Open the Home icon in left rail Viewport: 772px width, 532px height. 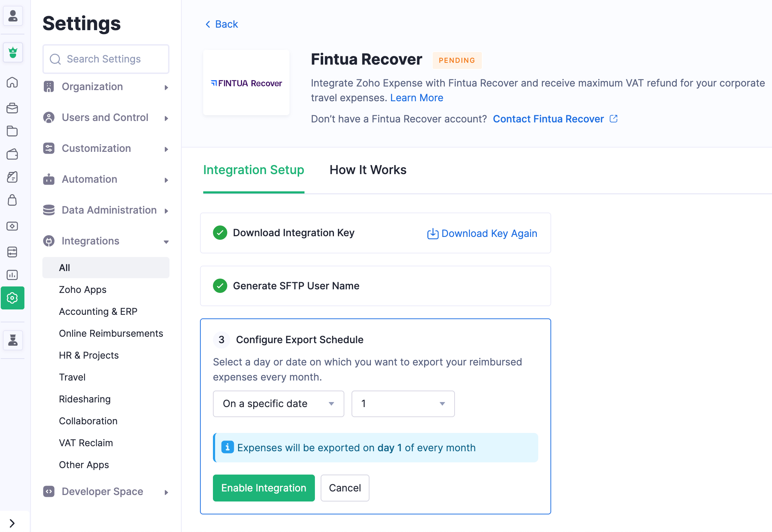(x=12, y=83)
